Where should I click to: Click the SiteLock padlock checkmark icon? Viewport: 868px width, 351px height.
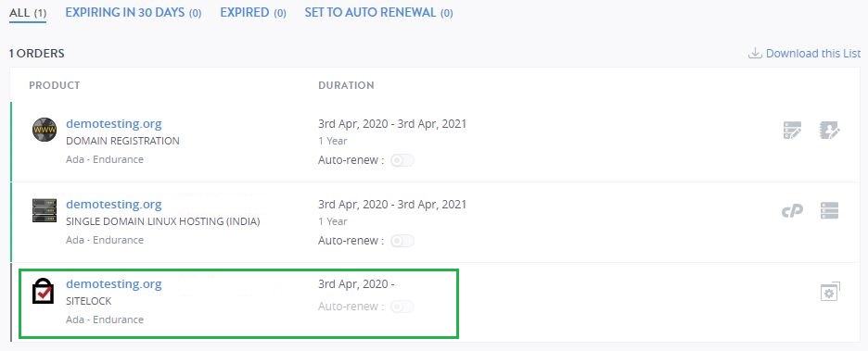point(43,291)
